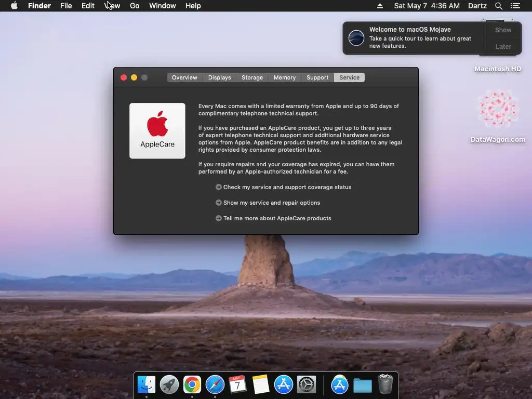Click Check my service and support coverage status
This screenshot has height=399, width=532.
pos(287,187)
